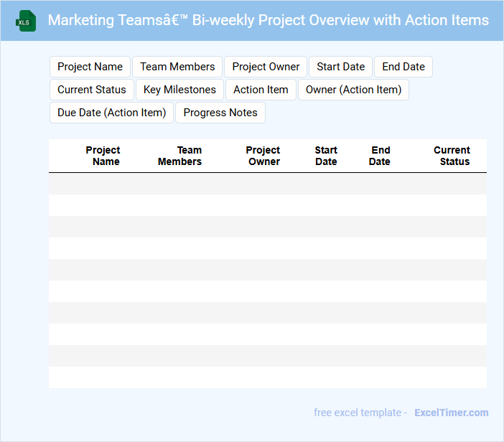This screenshot has width=504, height=442.
Task: Click the Owner (Action Item) tag
Action: 353,90
